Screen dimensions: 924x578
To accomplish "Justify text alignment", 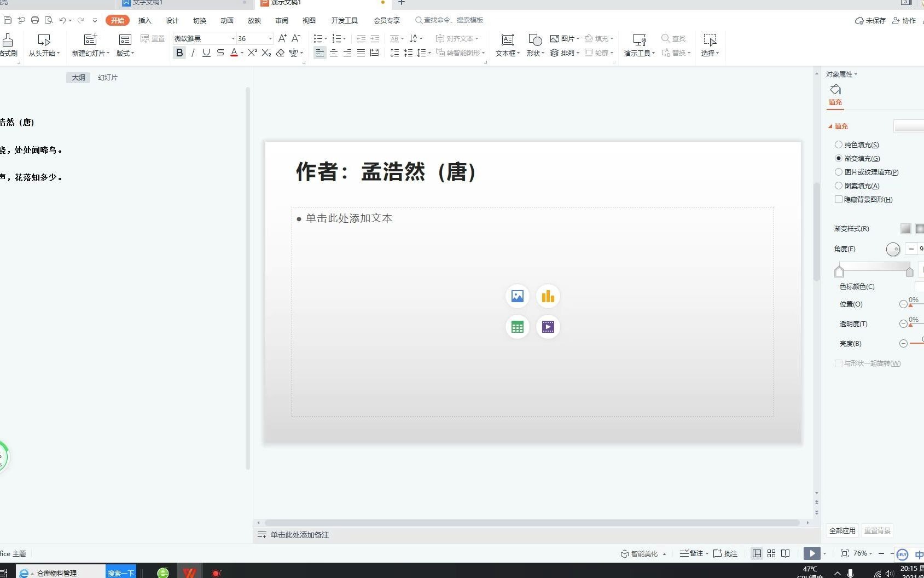I will pyautogui.click(x=361, y=53).
